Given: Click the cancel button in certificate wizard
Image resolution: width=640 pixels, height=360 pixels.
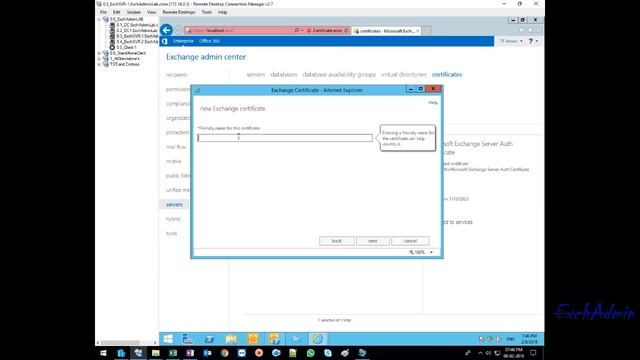Looking at the screenshot, I should point(410,241).
